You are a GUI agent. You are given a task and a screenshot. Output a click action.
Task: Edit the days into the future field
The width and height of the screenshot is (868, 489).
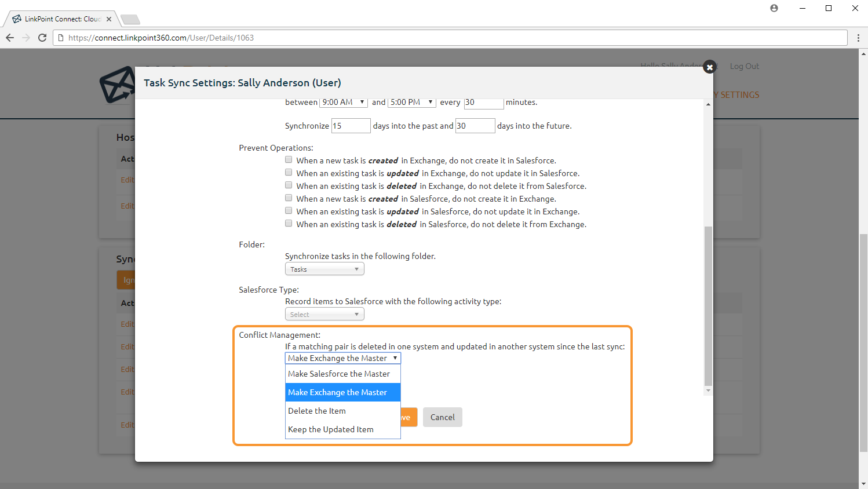475,126
